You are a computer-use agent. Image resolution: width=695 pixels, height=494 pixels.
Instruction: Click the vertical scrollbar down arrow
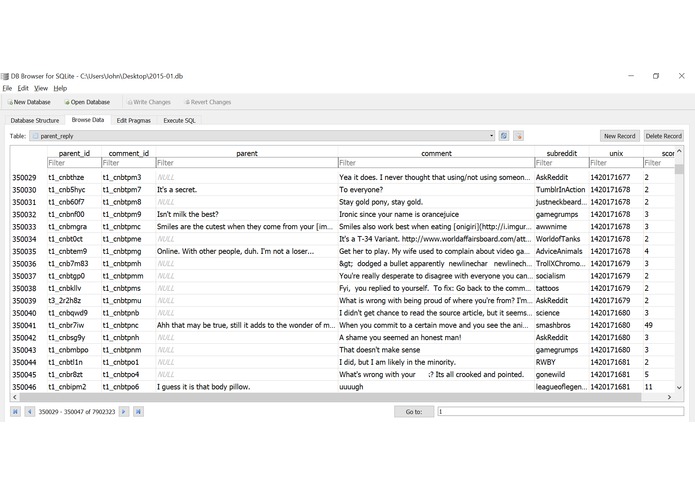pos(679,387)
